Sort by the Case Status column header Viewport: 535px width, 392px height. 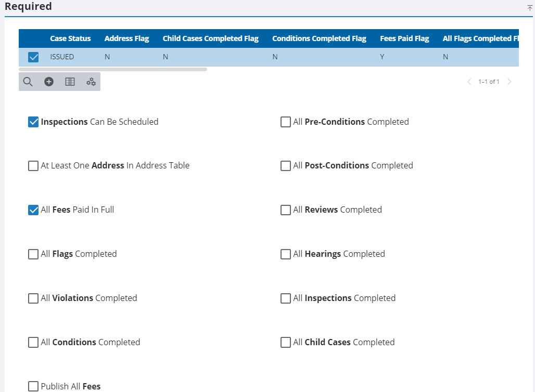70,38
